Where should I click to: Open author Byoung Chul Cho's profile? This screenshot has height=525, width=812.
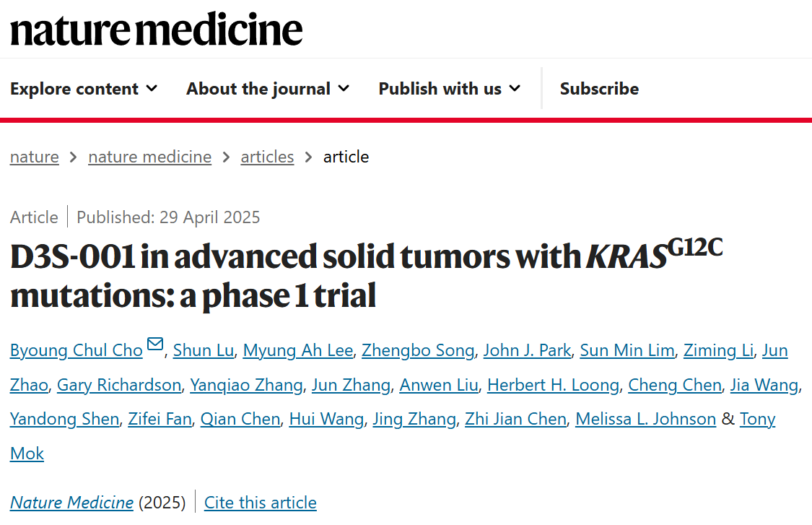pos(77,350)
